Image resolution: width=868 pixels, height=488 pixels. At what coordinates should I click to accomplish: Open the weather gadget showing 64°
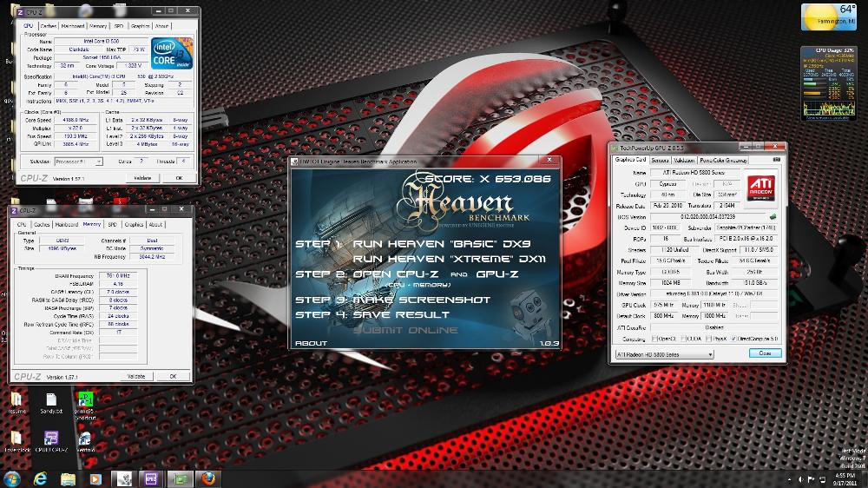pos(829,16)
